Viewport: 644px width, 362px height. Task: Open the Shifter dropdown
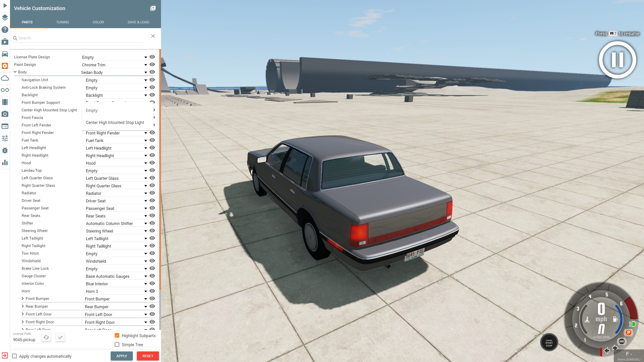click(116, 223)
